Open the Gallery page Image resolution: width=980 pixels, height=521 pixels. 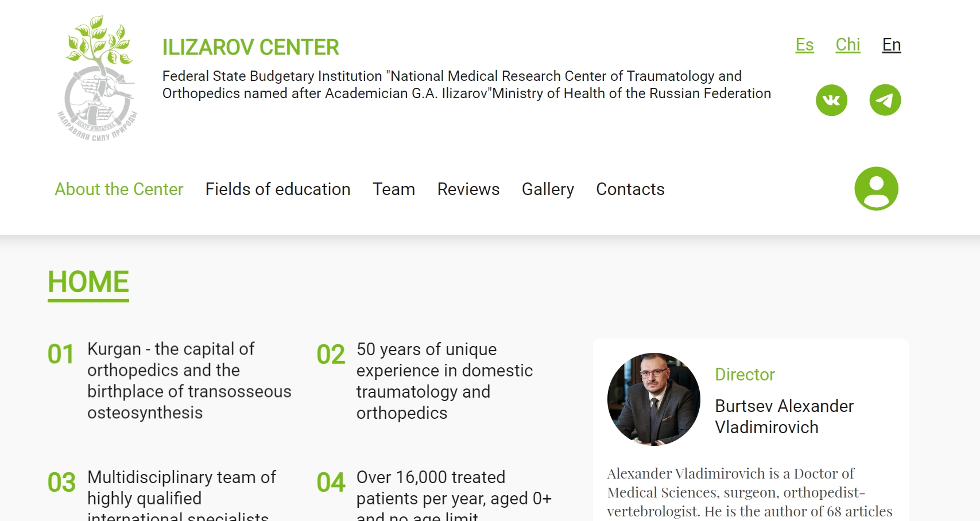(x=548, y=189)
